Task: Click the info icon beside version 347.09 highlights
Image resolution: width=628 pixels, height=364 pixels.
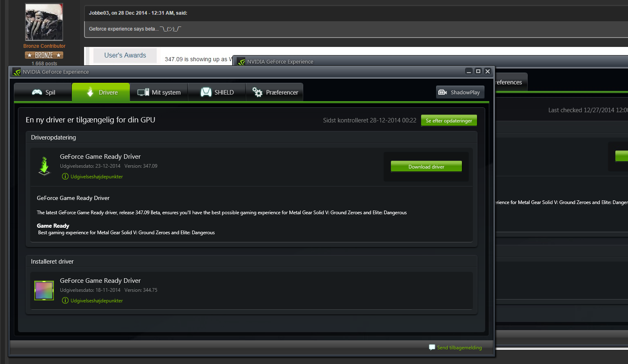Action: 65,176
